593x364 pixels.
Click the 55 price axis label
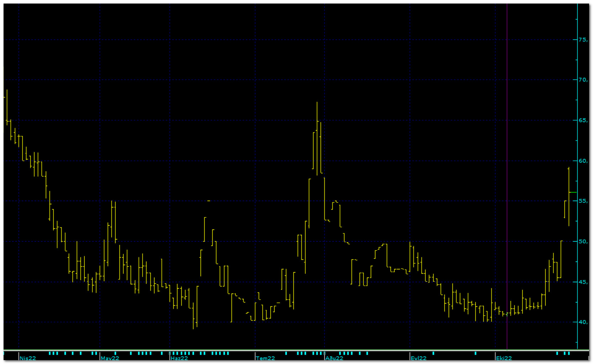[x=583, y=201]
